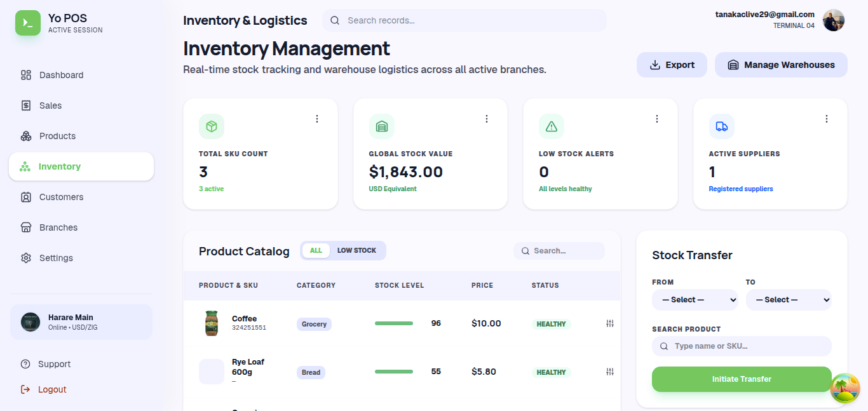Click the Settings gear icon
The height and width of the screenshot is (411, 868).
point(26,258)
